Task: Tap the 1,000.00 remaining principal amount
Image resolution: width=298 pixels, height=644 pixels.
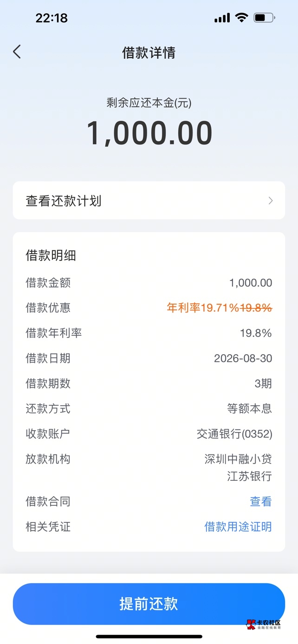Action: (x=149, y=133)
